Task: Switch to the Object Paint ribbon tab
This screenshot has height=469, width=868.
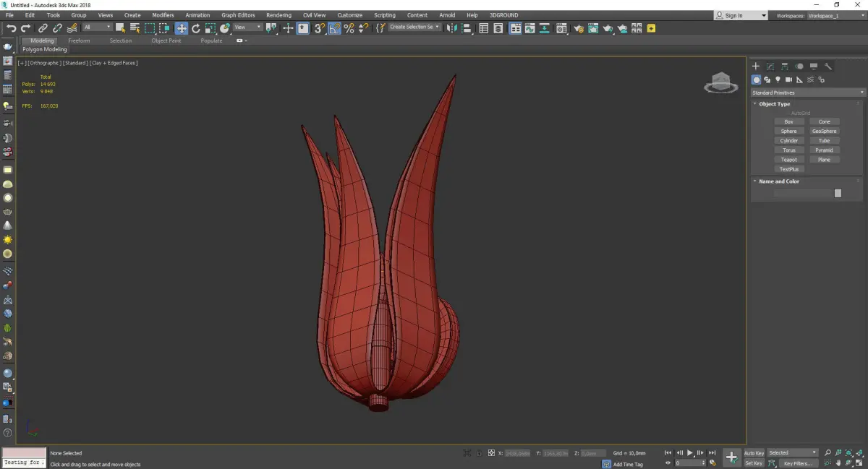Action: click(166, 40)
